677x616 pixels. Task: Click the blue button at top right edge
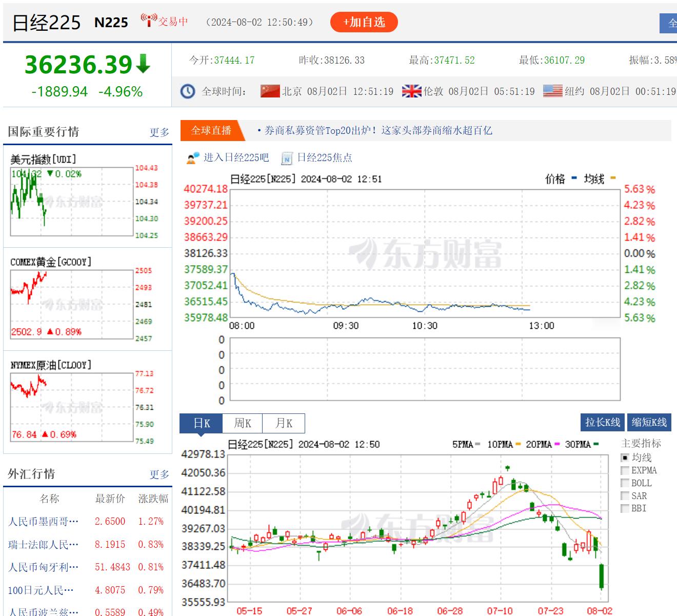(x=668, y=23)
